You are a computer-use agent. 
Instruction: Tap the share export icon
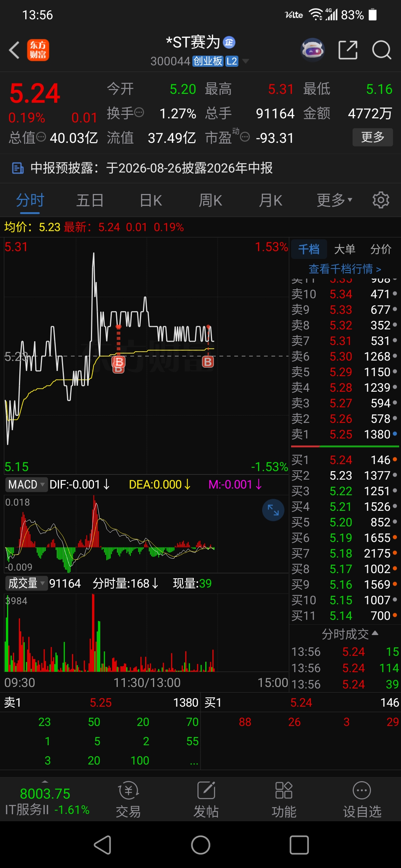pyautogui.click(x=348, y=50)
